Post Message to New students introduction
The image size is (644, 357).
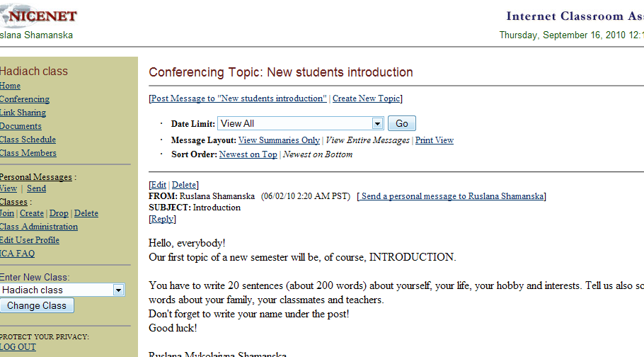click(x=238, y=98)
